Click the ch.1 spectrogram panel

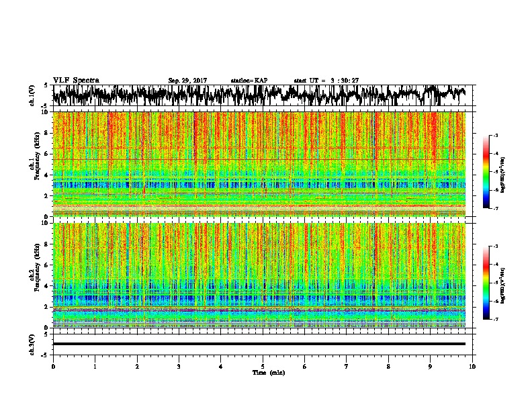point(259,164)
